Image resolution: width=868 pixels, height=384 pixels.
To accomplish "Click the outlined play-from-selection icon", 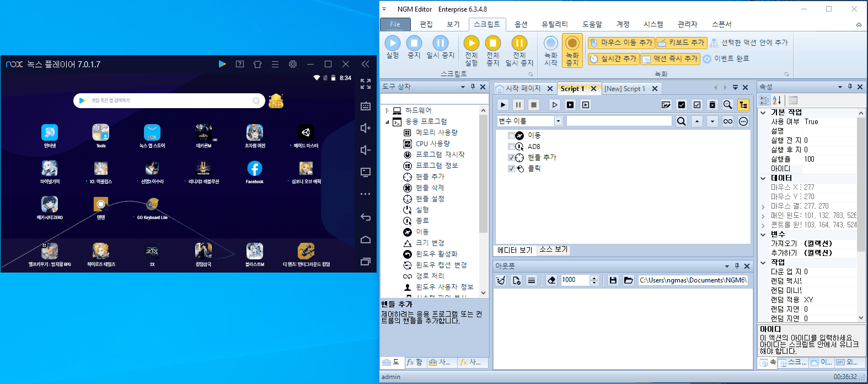I will [x=555, y=105].
